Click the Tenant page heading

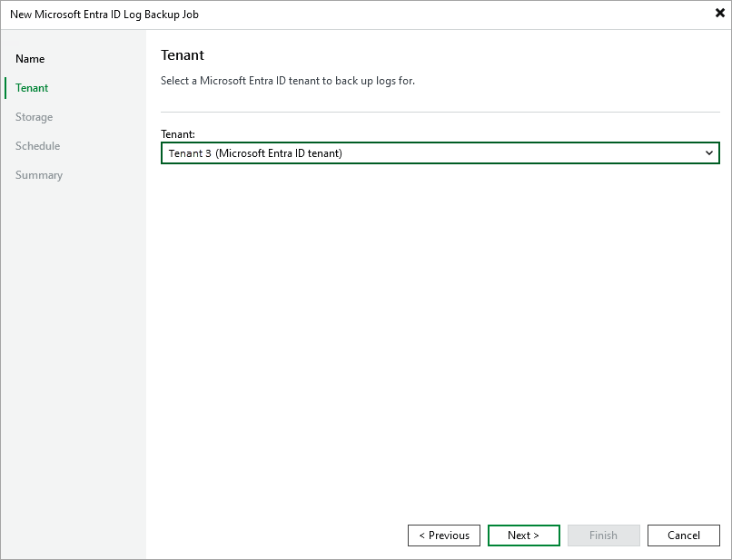coord(183,54)
